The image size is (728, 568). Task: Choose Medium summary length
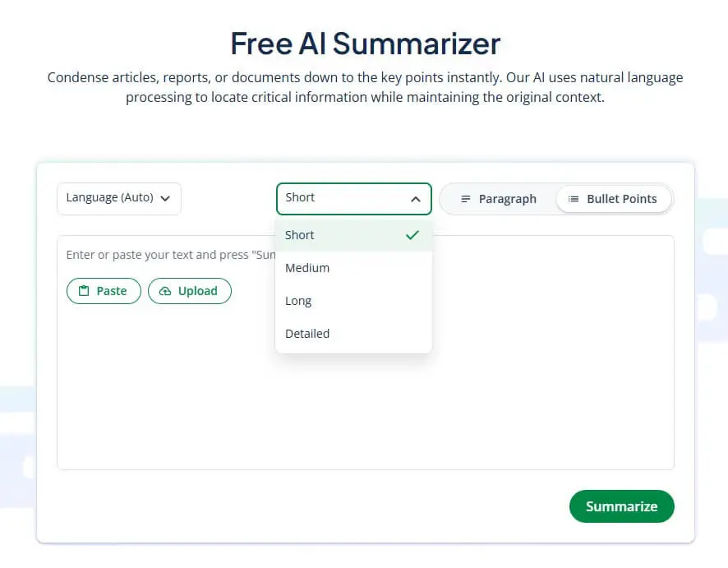pos(354,268)
